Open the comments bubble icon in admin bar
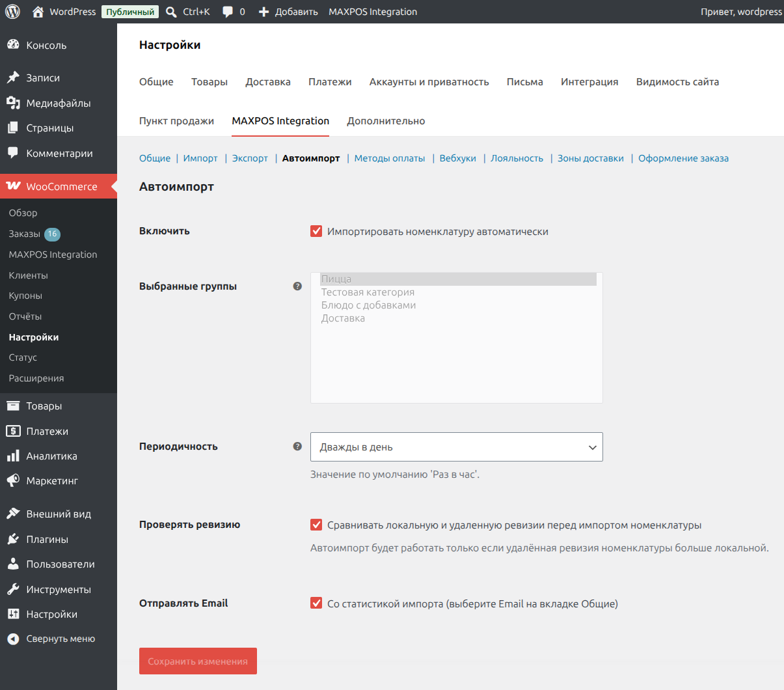Viewport: 784px width, 690px height. 228,12
